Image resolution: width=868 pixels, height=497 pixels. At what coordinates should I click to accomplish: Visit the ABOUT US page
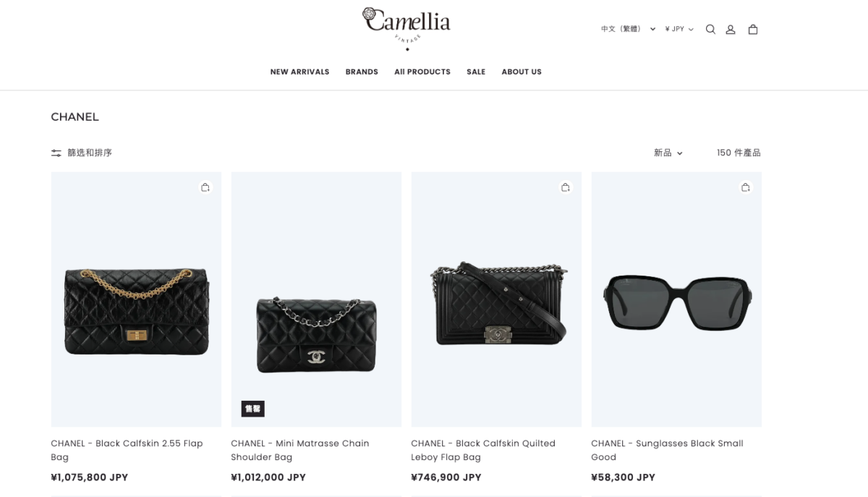point(522,72)
